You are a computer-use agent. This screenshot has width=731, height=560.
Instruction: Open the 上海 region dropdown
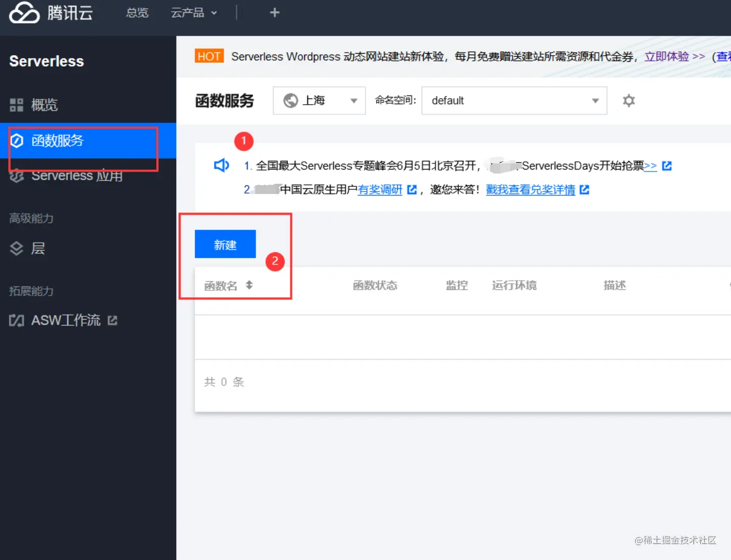click(x=320, y=101)
